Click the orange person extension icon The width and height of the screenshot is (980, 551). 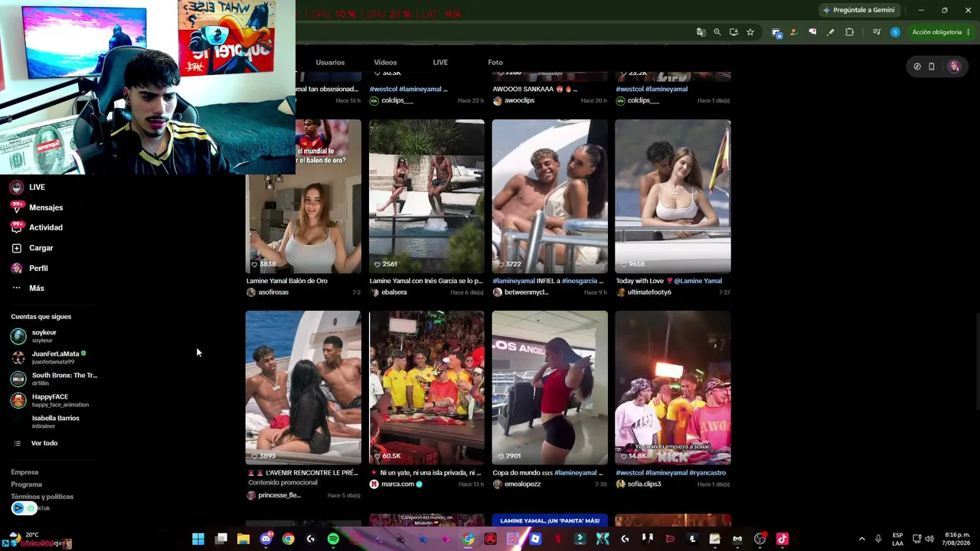click(793, 32)
